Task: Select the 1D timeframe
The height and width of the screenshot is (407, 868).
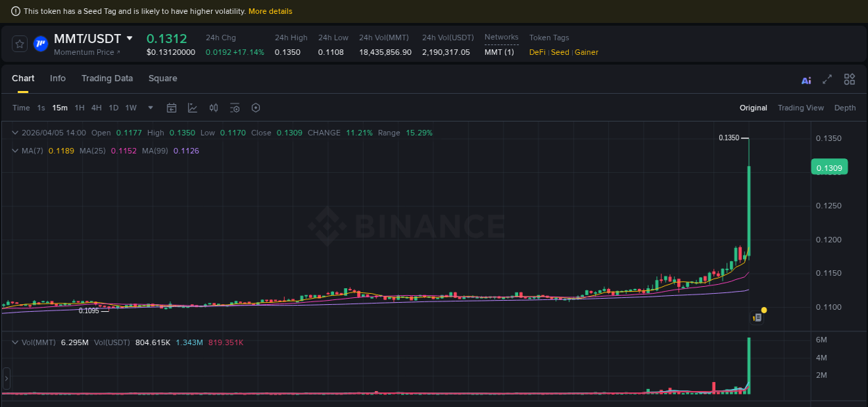Action: 113,108
